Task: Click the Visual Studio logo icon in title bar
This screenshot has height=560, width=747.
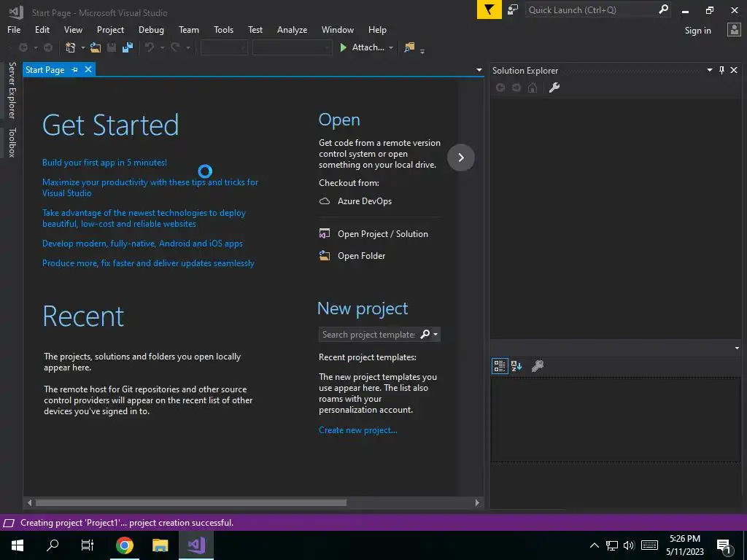Action: [16, 12]
